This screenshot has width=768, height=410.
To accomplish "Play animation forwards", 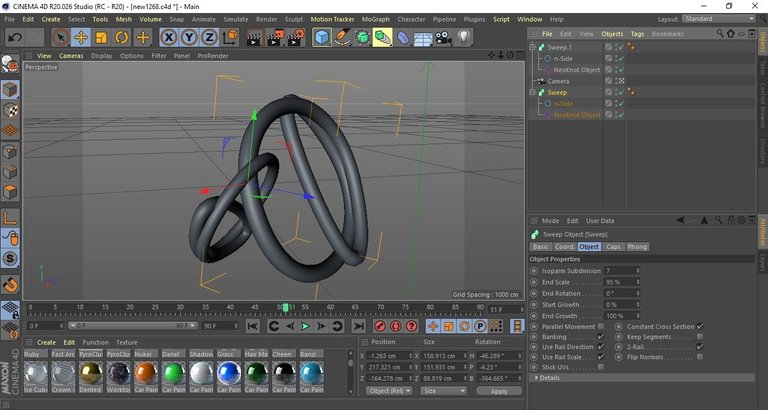I will coord(305,326).
